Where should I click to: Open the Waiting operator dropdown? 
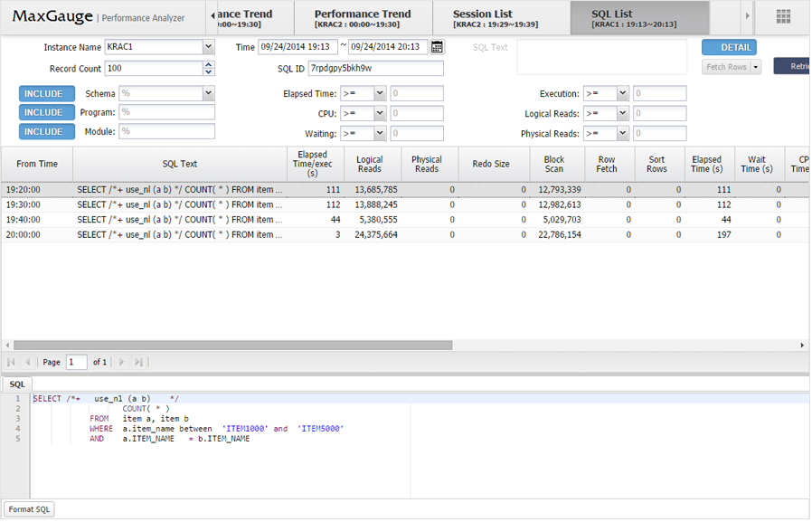[x=380, y=134]
